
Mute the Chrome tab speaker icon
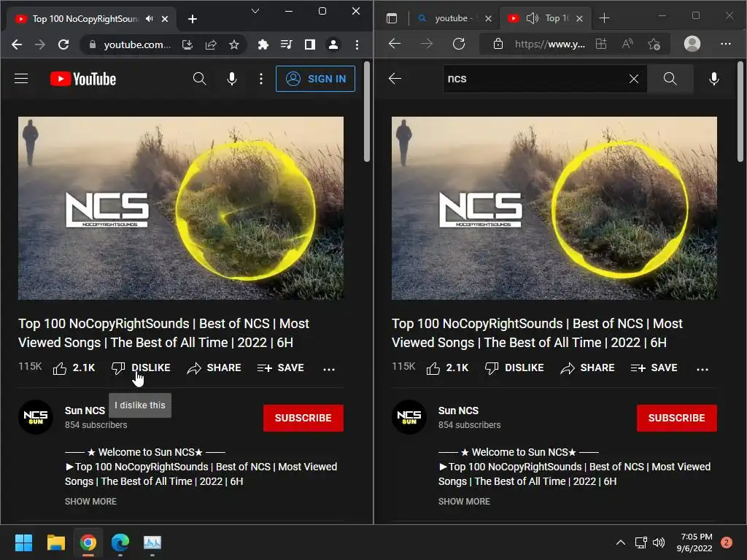pyautogui.click(x=150, y=18)
